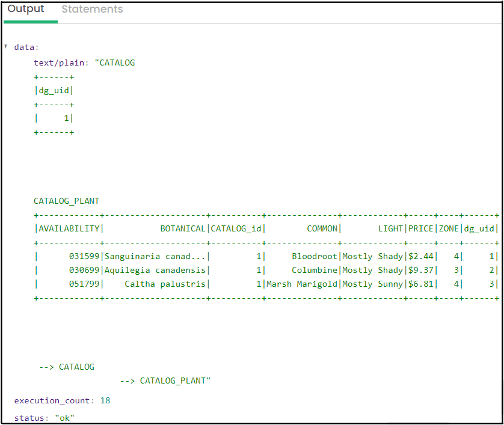Switch to the Output tab
This screenshot has height=425, width=504.
tap(26, 9)
